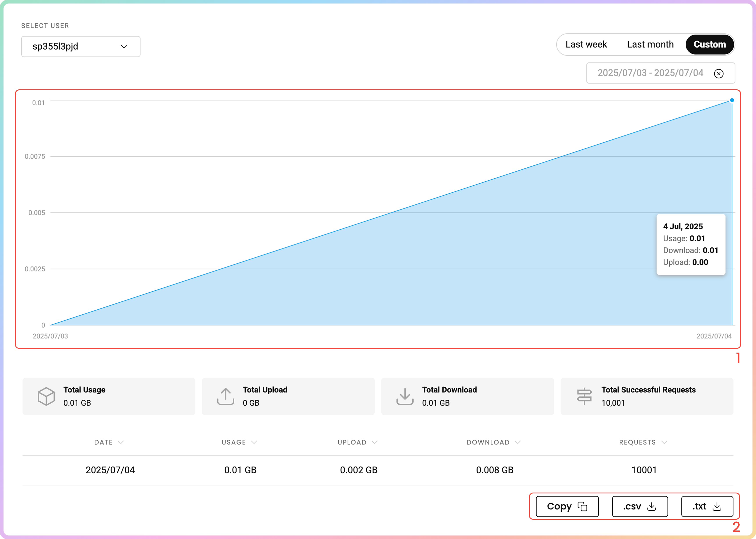Sort table by USAGE column
The image size is (756, 539).
pos(239,442)
